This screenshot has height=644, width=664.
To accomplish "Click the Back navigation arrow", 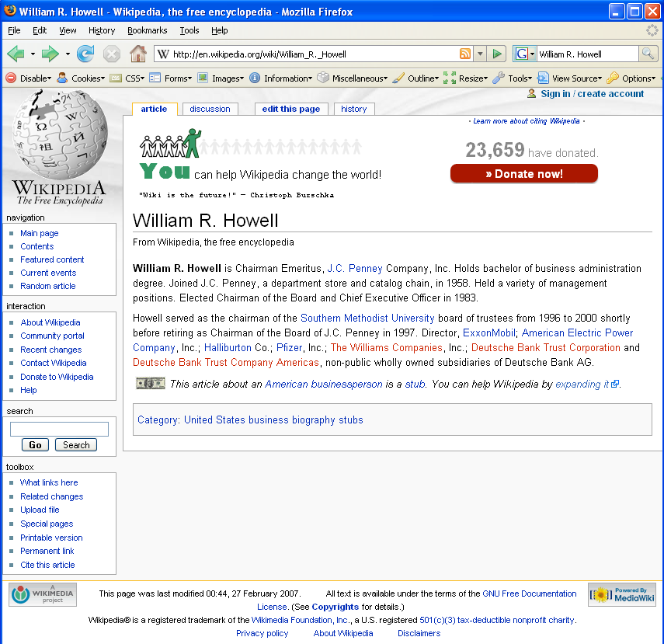I will (16, 54).
